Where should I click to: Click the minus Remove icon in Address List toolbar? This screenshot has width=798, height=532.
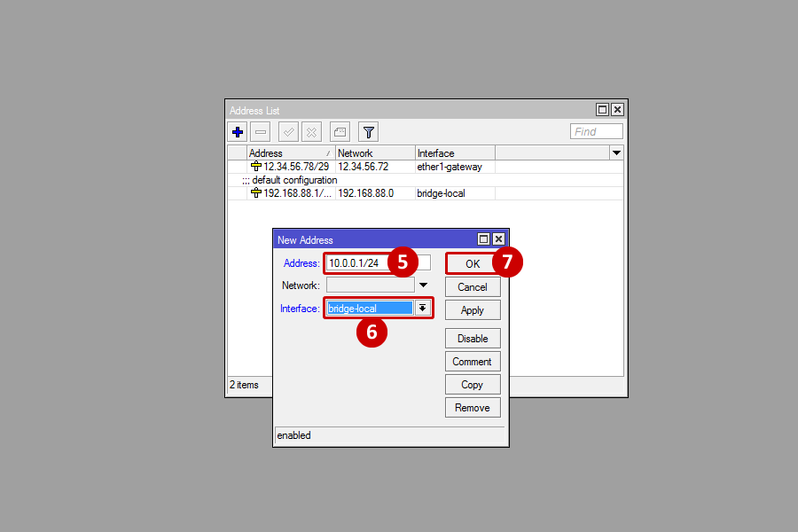point(261,132)
